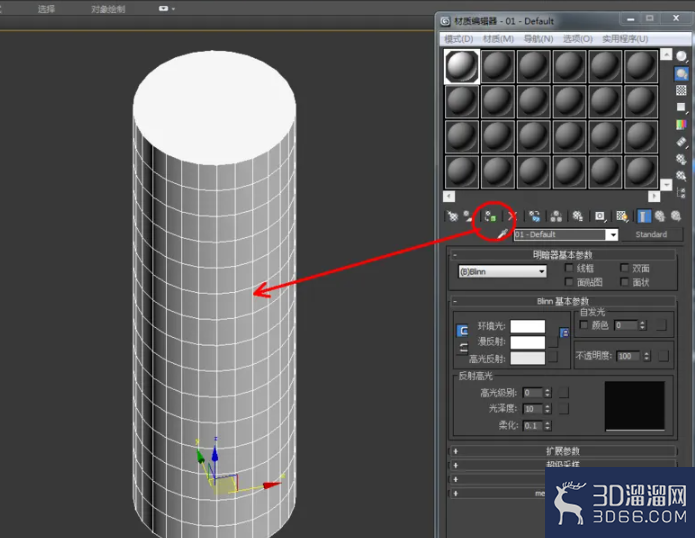Click the Make Material Copy icon

click(535, 216)
